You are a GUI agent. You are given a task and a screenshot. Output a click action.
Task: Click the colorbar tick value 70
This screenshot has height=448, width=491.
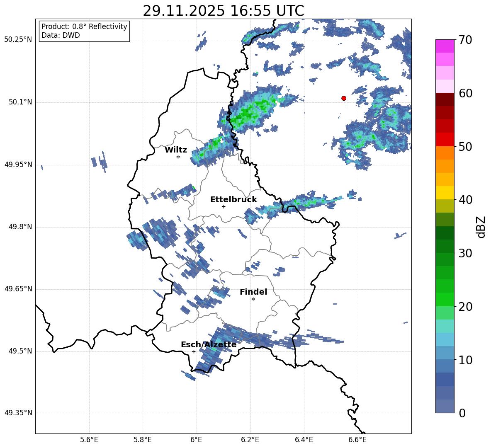click(x=465, y=40)
